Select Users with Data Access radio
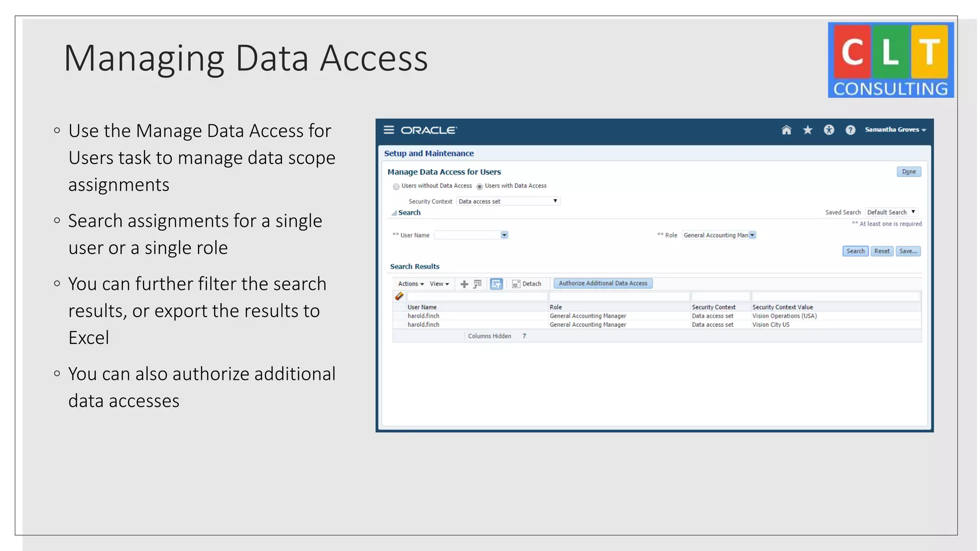This screenshot has width=980, height=551. point(479,187)
